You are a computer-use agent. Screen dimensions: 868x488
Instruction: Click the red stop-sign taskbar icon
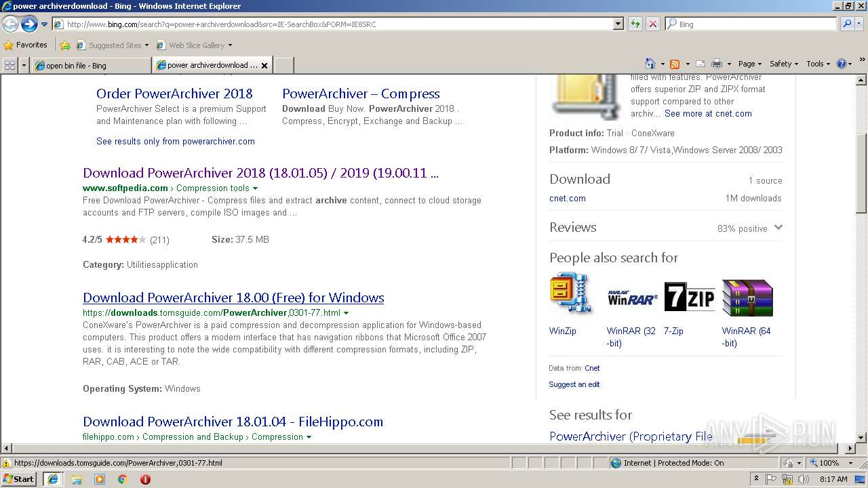click(145, 479)
